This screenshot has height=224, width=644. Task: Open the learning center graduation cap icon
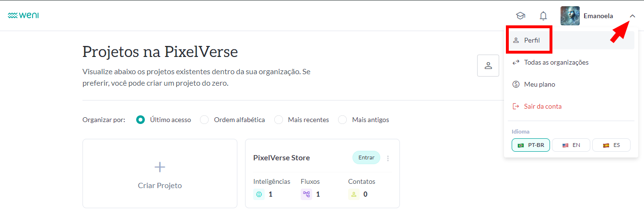tap(520, 16)
